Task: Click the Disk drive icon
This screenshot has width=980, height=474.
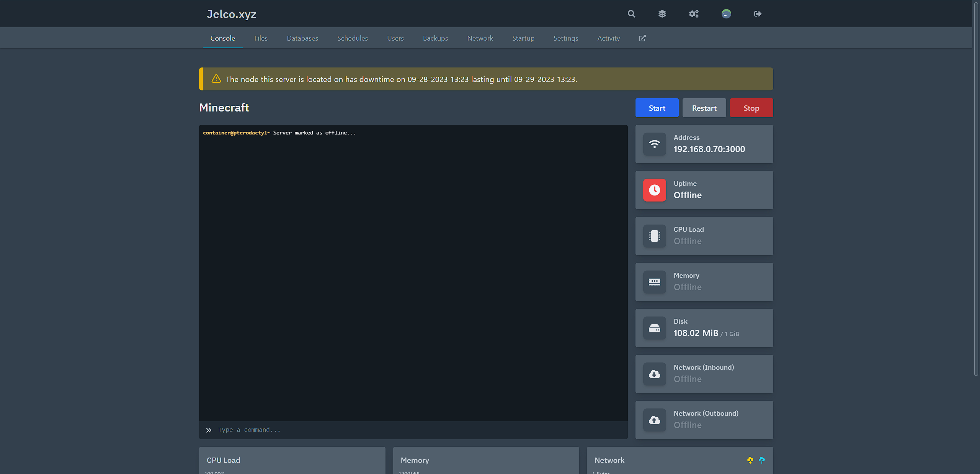Action: (x=655, y=328)
